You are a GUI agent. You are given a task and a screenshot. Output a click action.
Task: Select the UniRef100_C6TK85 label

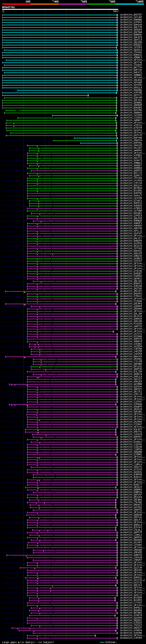click(131, 115)
